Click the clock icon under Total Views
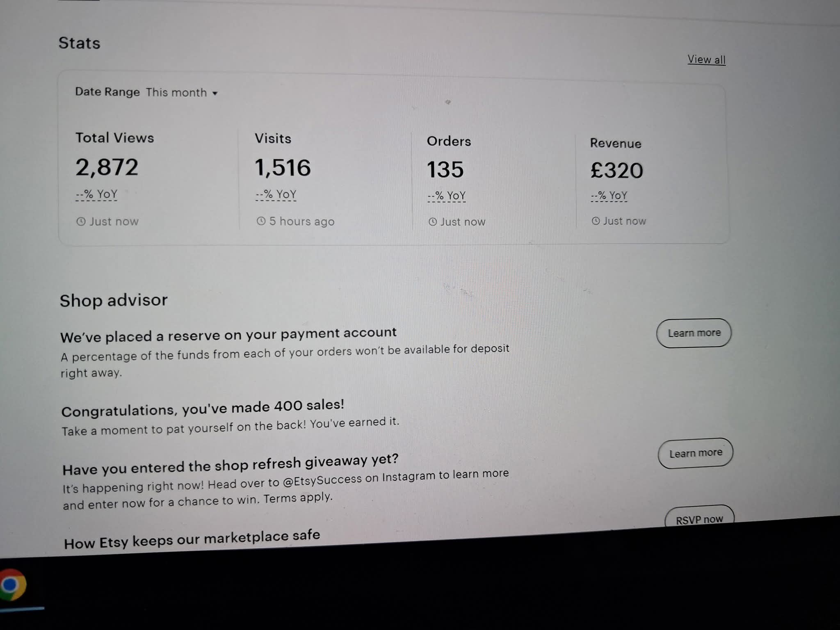The height and width of the screenshot is (630, 840). [81, 221]
